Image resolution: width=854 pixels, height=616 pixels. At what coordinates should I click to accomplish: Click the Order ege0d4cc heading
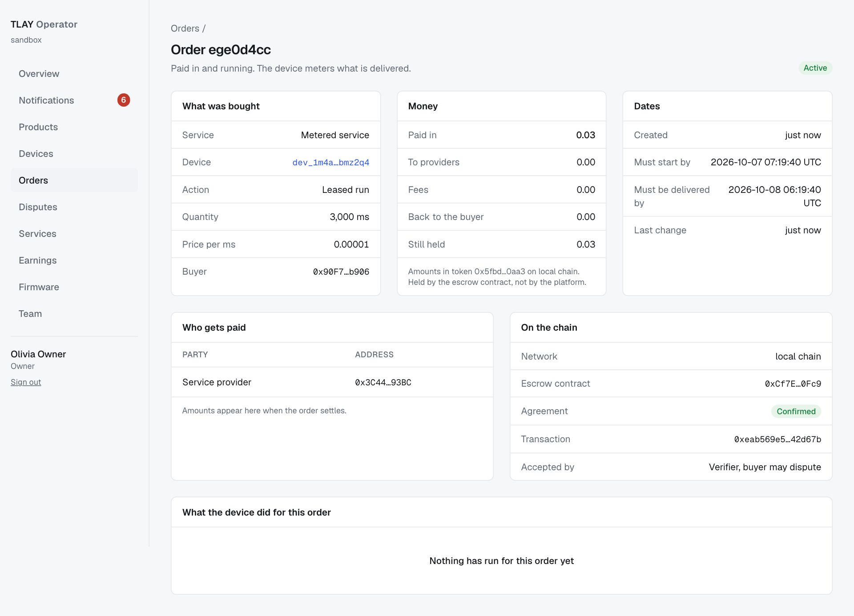221,50
